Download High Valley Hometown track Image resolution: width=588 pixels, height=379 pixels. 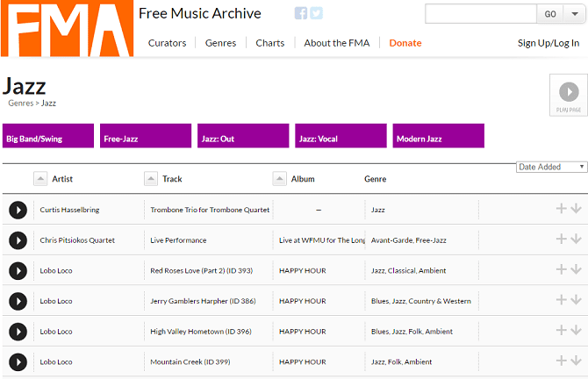tap(576, 330)
